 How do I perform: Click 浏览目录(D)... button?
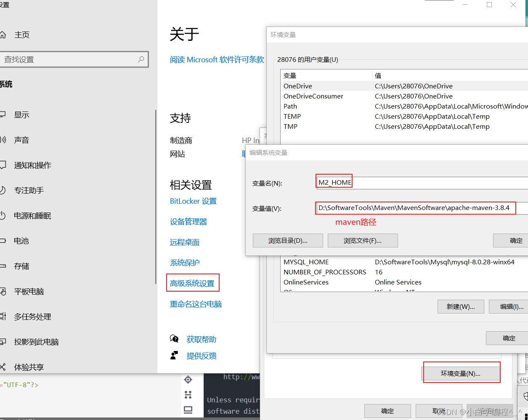pyautogui.click(x=288, y=241)
